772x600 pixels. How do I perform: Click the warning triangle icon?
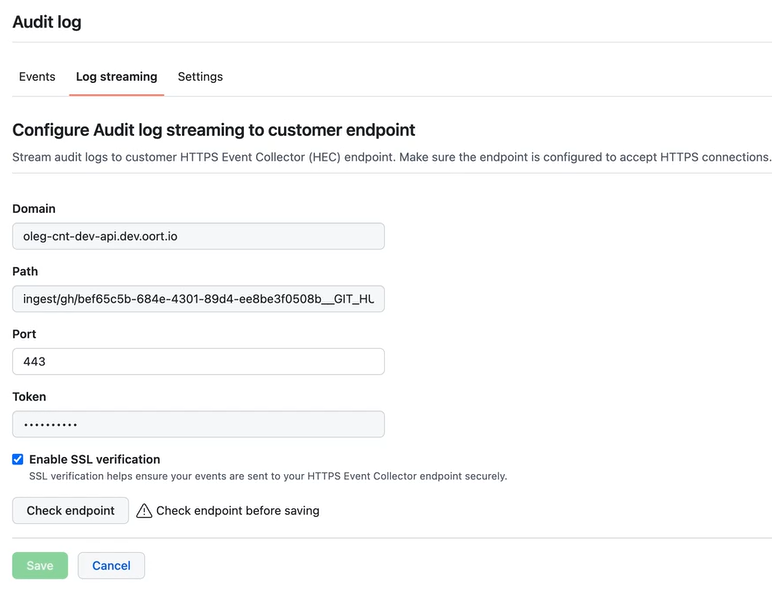[145, 511]
